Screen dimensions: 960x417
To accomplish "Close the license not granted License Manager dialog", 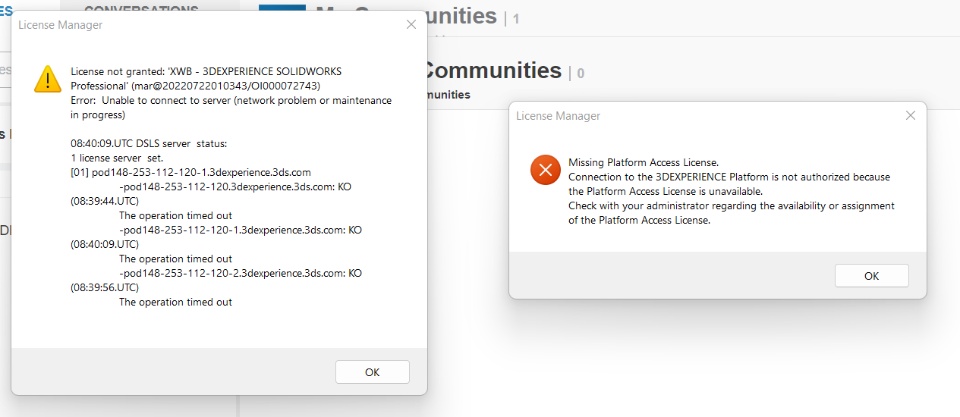I will click(x=411, y=24).
